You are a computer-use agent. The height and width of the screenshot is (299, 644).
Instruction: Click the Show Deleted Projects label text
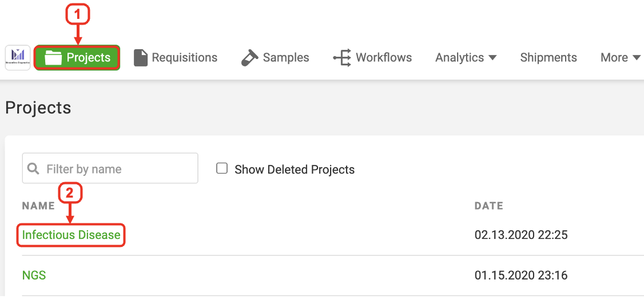(294, 170)
